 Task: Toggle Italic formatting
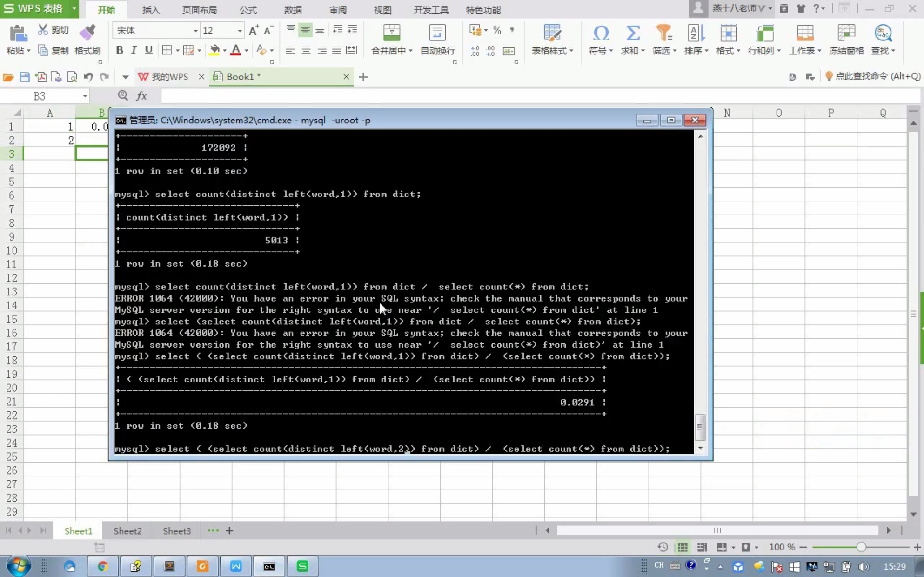pos(134,50)
